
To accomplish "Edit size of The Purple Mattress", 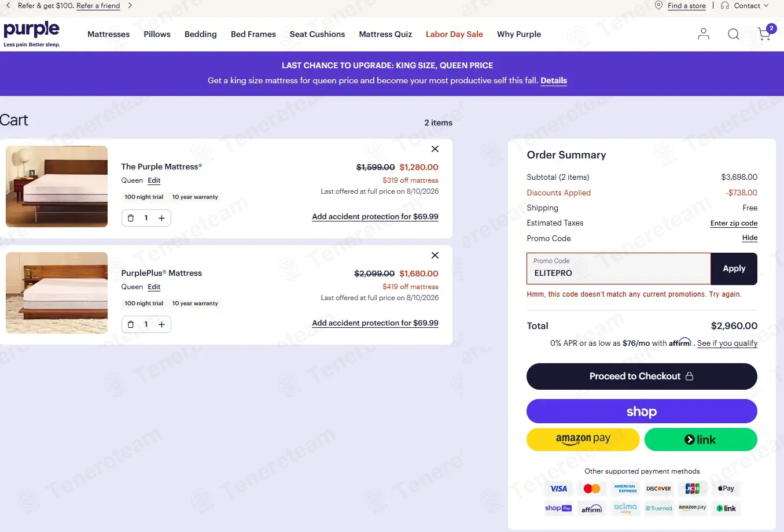I will [x=154, y=180].
